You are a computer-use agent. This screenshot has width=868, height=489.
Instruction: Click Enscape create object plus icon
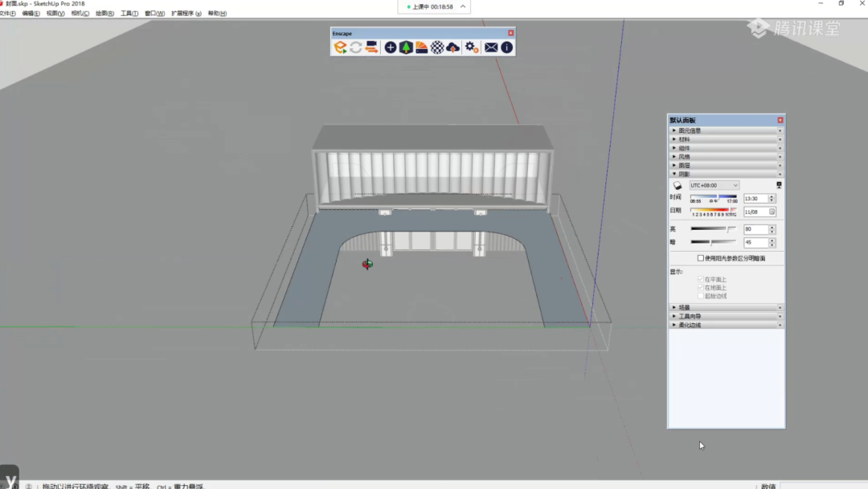pyautogui.click(x=391, y=47)
